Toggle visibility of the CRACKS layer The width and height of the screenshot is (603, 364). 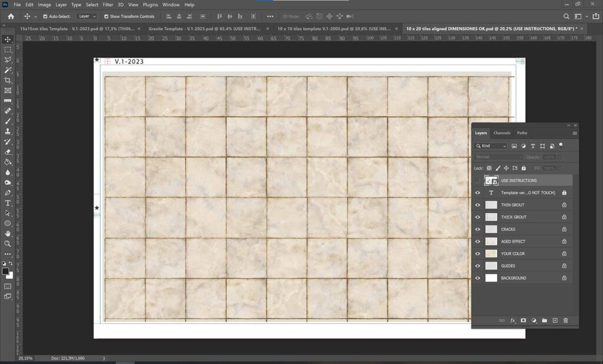tap(478, 229)
